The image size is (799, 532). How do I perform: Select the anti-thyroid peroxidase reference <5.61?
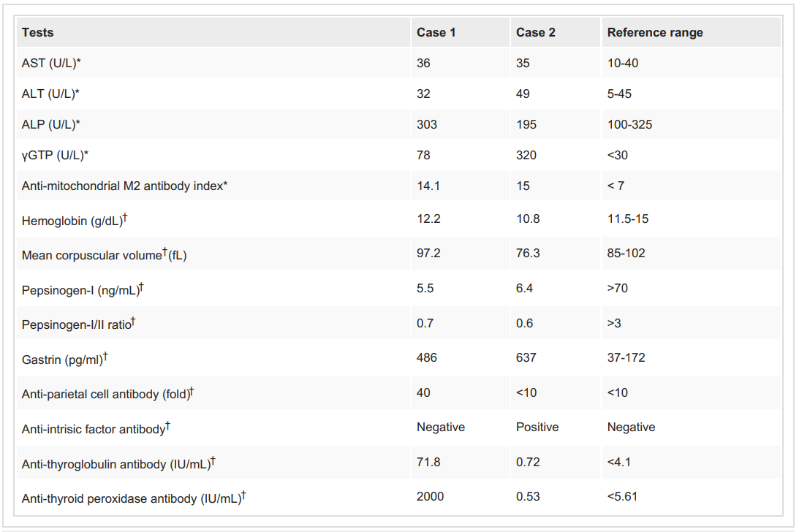click(624, 496)
